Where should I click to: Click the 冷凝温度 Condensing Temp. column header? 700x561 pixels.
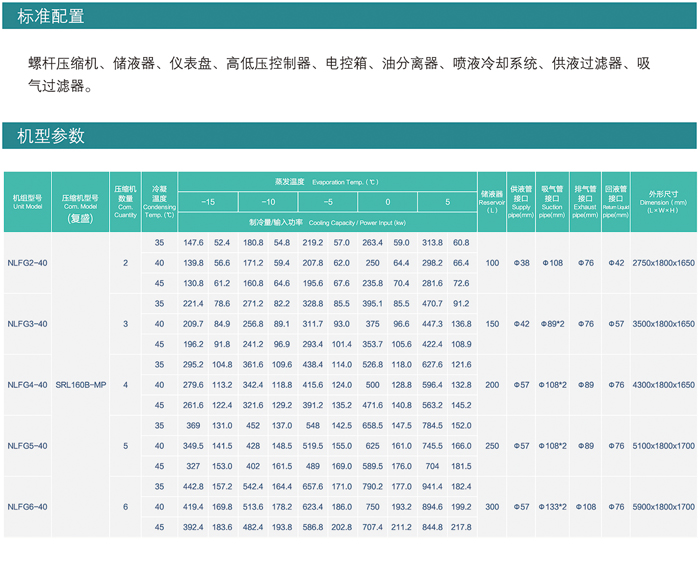click(159, 201)
